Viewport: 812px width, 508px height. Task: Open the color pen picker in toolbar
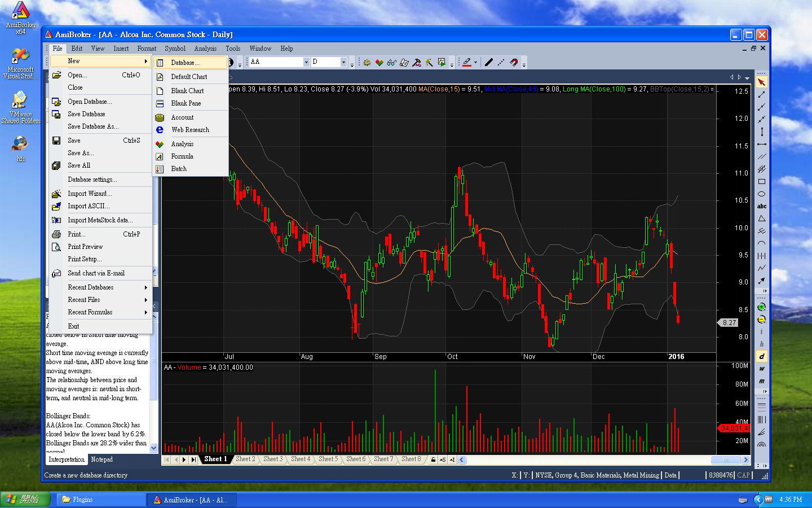467,63
